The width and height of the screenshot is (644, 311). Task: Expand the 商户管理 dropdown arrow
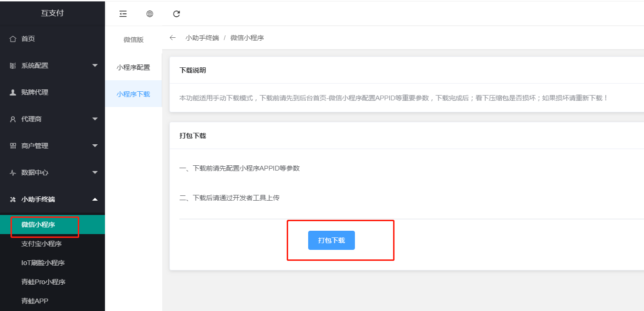pyautogui.click(x=95, y=146)
